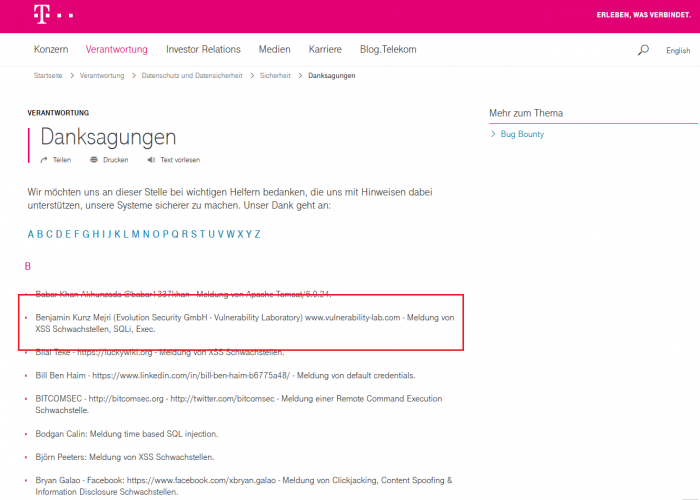Jump to letter B in alphabet index
Screen dimensions: 700x500
pyautogui.click(x=40, y=234)
